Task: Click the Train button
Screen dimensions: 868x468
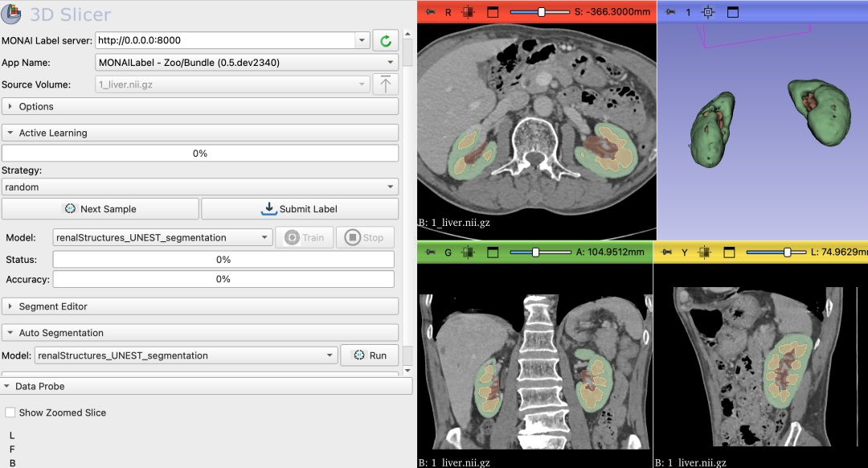Action: point(305,237)
